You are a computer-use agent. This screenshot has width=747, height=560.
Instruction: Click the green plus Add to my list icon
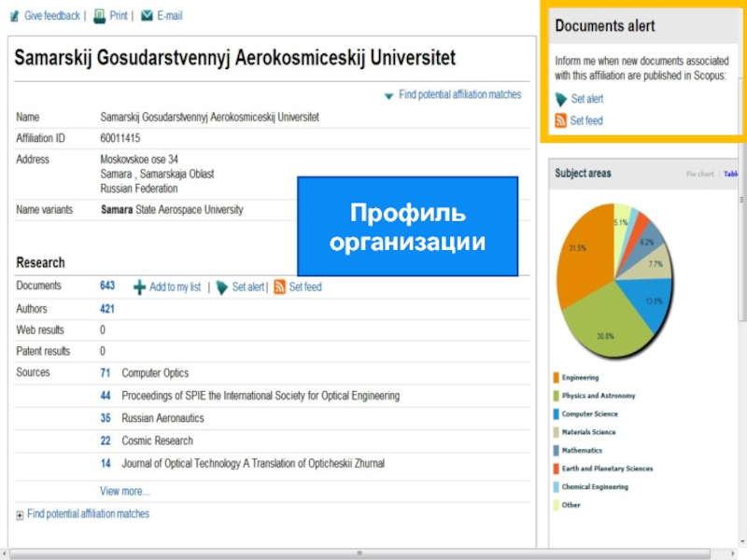pyautogui.click(x=139, y=287)
